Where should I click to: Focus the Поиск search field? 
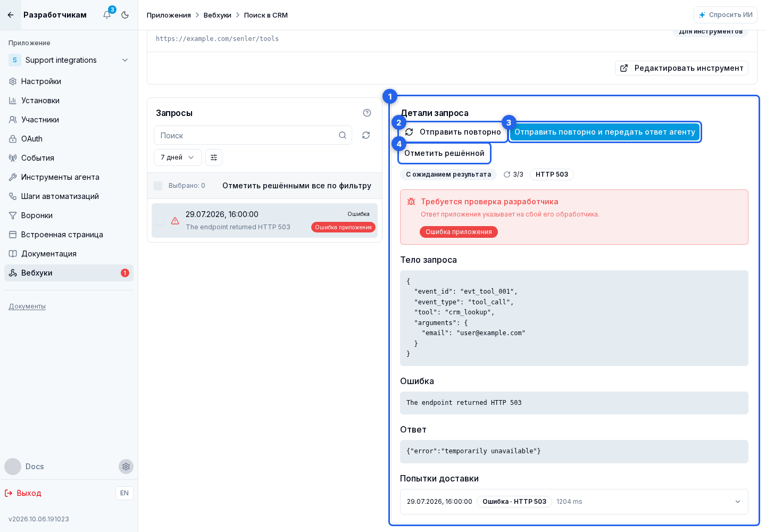(253, 135)
